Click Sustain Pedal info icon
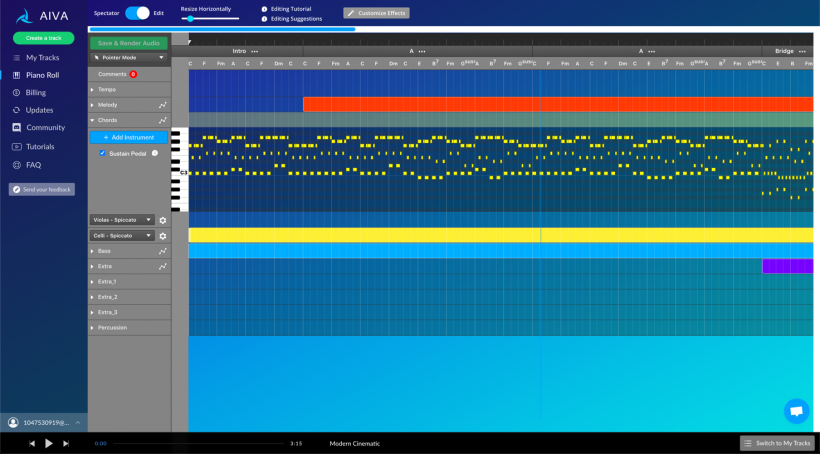The width and height of the screenshot is (820, 454). click(x=155, y=153)
